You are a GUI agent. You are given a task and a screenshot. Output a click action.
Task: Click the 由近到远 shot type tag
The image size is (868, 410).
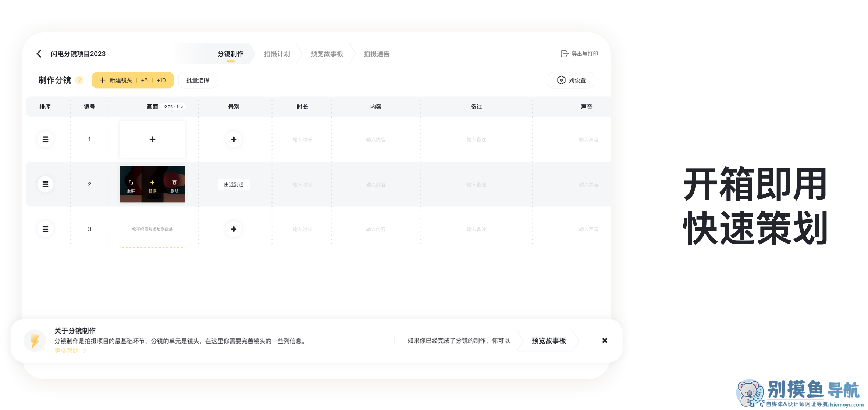(234, 184)
